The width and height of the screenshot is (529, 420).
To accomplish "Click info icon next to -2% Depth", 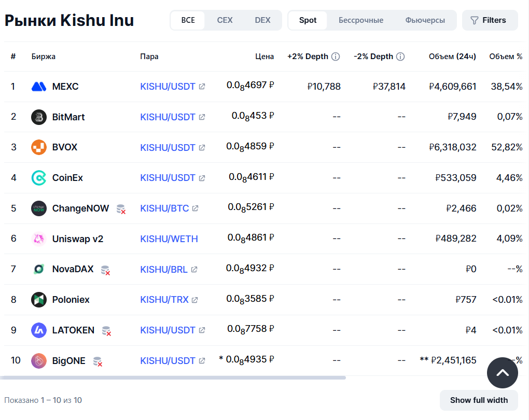I will coord(400,57).
